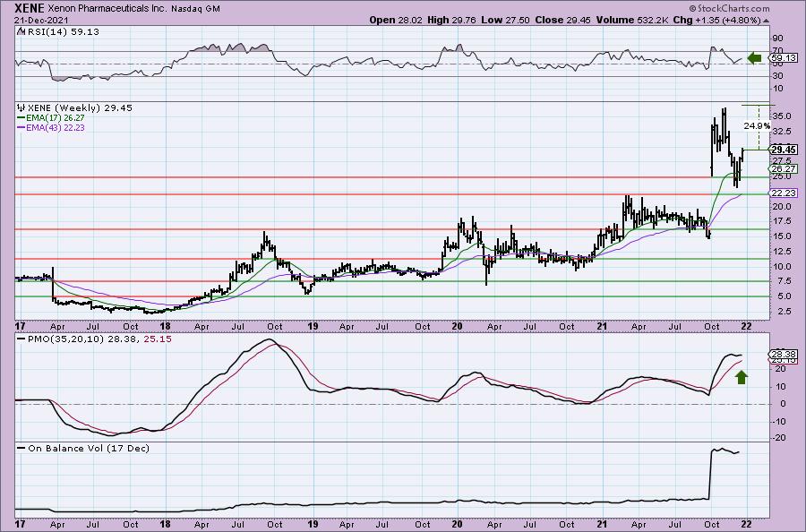Click the Volume 532.2K value
Screen dimensions: 806x532
pos(632,20)
